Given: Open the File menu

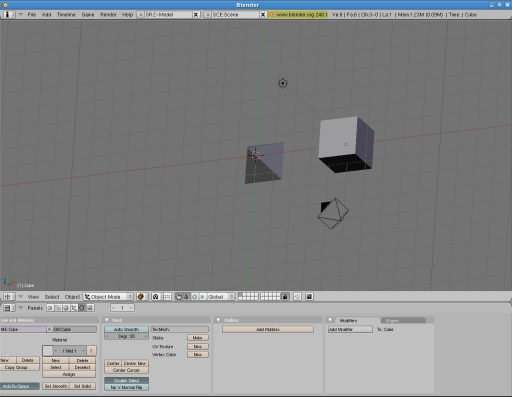Looking at the screenshot, I should pyautogui.click(x=32, y=15).
